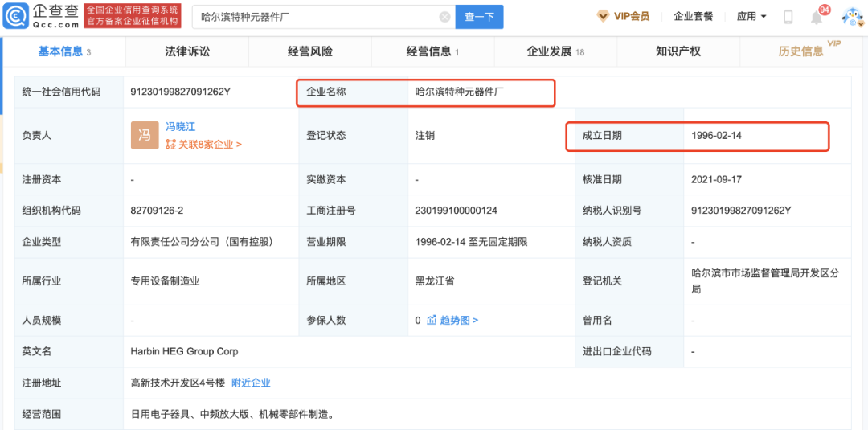Open 企业套餐 link

point(691,17)
